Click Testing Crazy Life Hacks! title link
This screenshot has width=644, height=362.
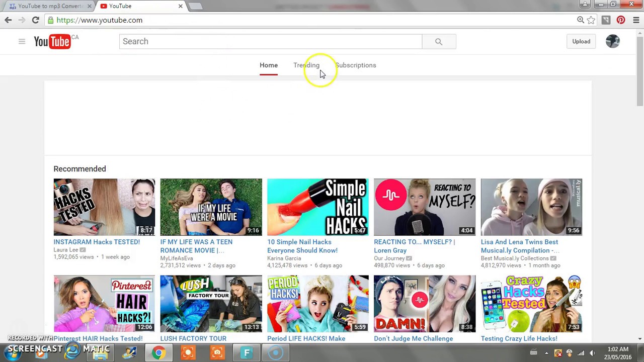[519, 338]
